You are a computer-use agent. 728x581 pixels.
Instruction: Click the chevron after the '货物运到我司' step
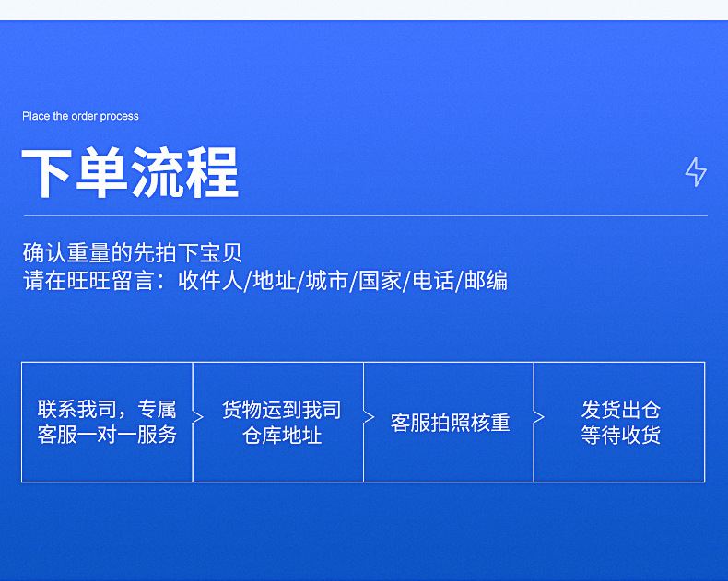point(369,417)
